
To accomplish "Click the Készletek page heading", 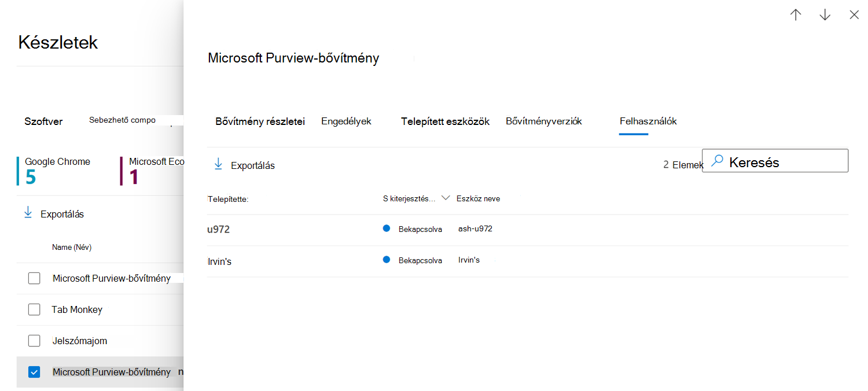I will click(x=58, y=42).
